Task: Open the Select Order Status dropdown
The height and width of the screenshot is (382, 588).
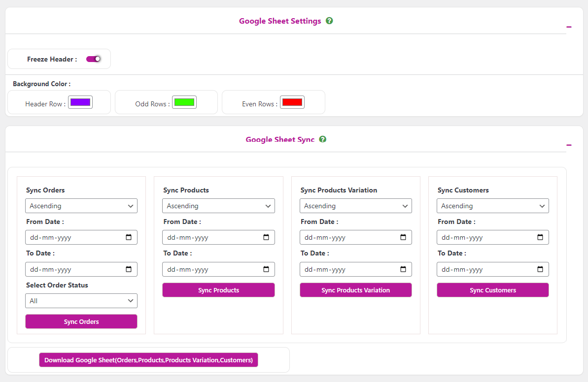Action: (81, 301)
